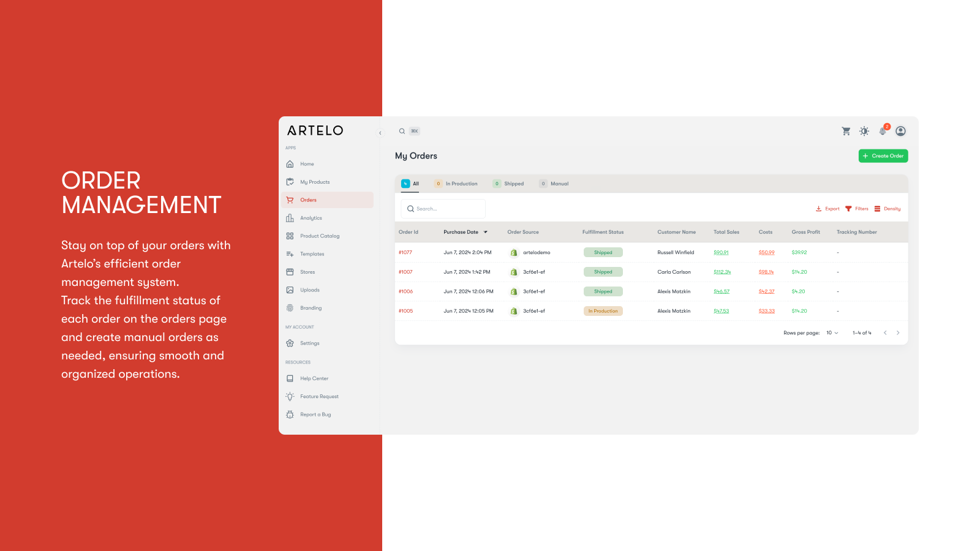Click In Production badge for order #1005
This screenshot has height=551, width=980.
[603, 311]
